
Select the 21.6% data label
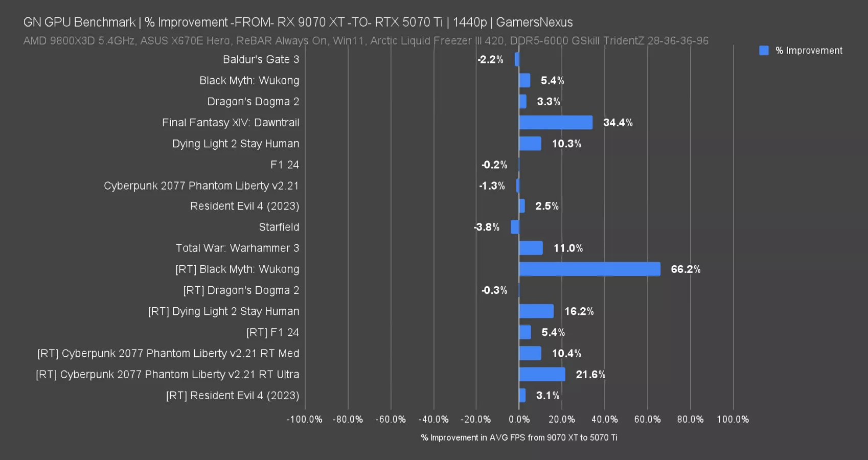click(x=590, y=375)
